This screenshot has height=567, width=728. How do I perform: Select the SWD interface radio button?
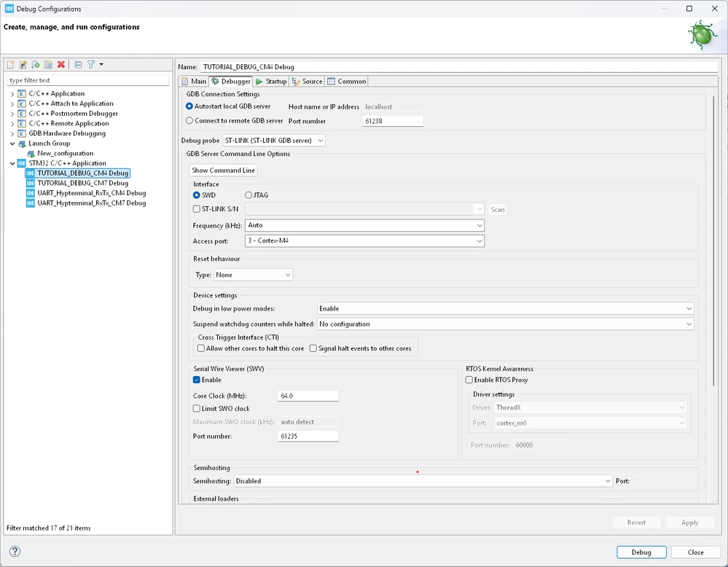tap(197, 195)
